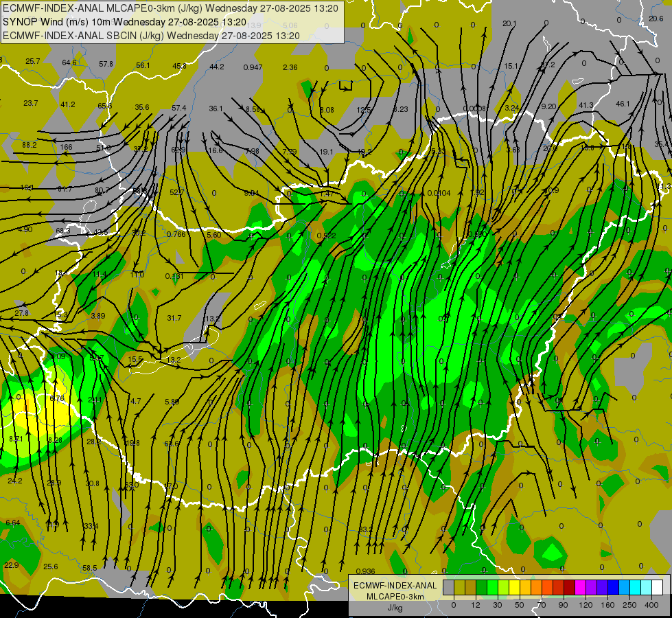Click the legend tick label 160
Image resolution: width=672 pixels, height=618 pixels.
607,605
